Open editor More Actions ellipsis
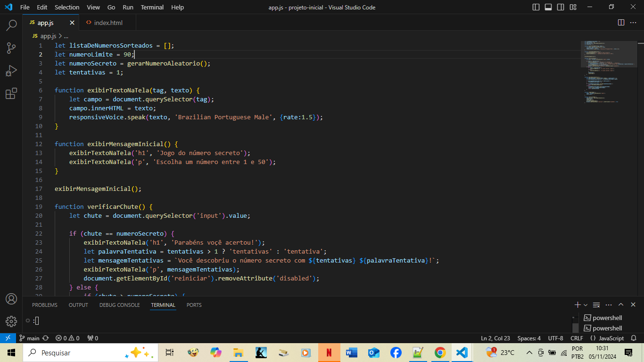The height and width of the screenshot is (362, 644). tap(634, 23)
